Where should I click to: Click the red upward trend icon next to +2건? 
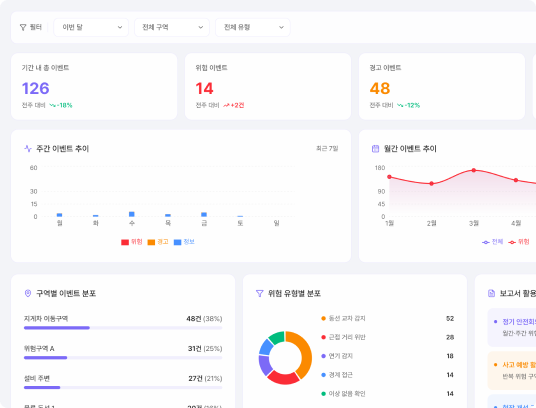(226, 105)
